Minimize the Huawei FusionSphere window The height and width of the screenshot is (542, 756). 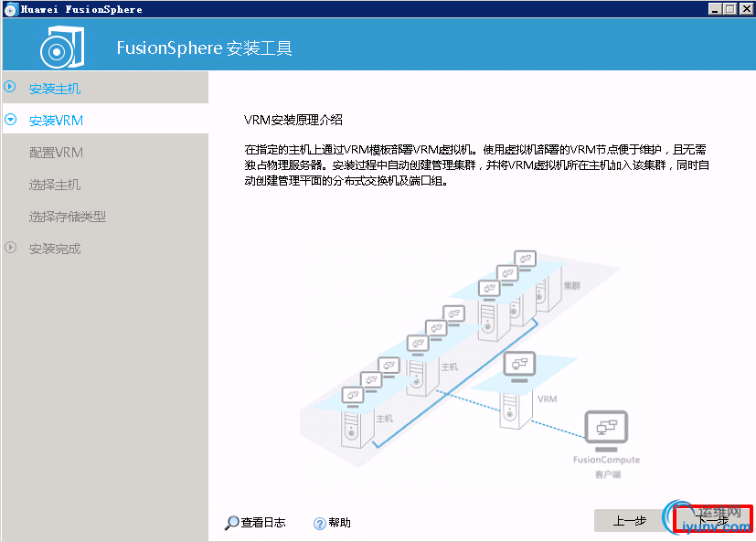716,8
